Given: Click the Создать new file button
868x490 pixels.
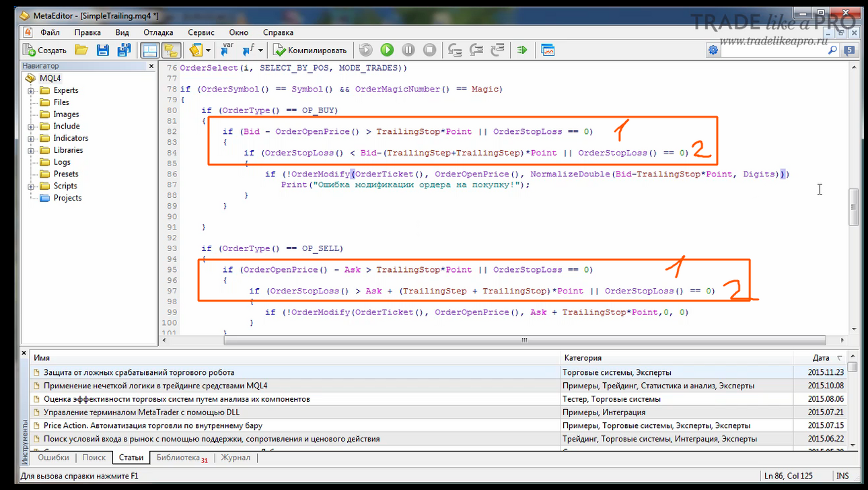Looking at the screenshot, I should [x=45, y=50].
